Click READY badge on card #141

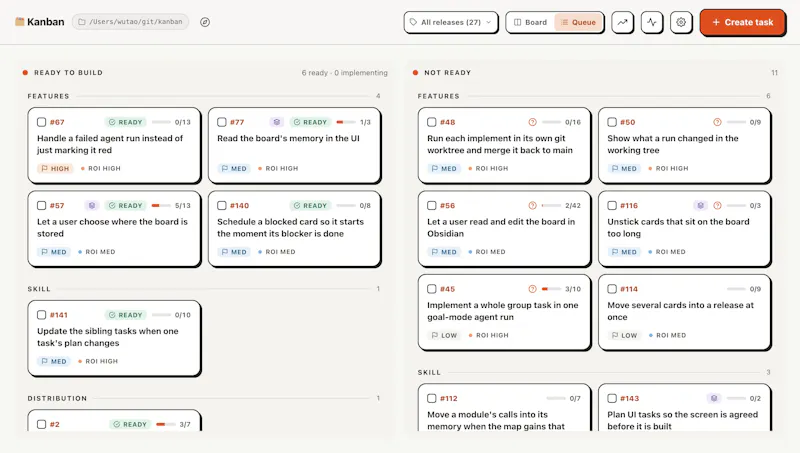[126, 315]
